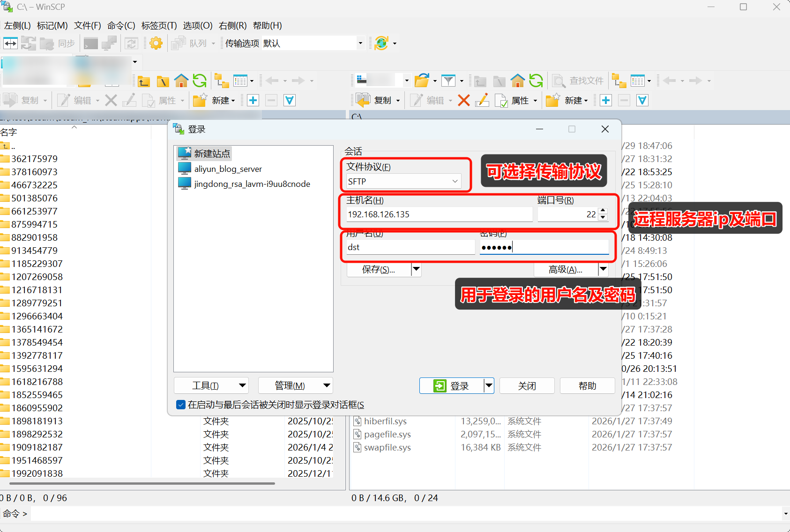Increase the port number with up arrow
The width and height of the screenshot is (790, 532).
(603, 211)
